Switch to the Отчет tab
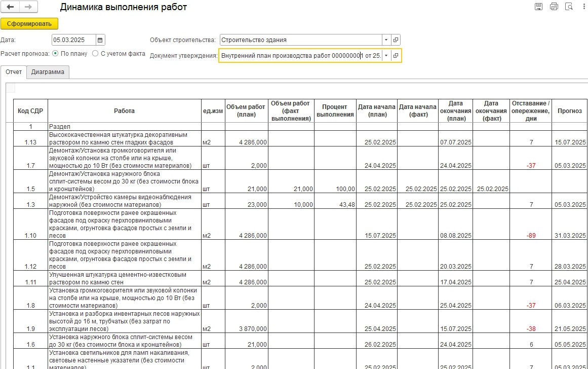The image size is (588, 369). [x=14, y=72]
